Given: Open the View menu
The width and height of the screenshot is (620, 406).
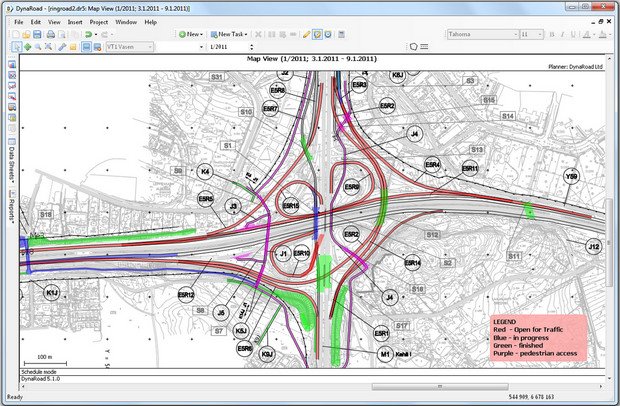Looking at the screenshot, I should [x=54, y=22].
